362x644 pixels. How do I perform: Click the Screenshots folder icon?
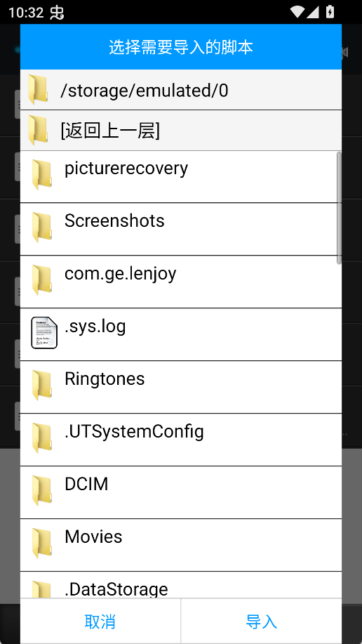42,227
